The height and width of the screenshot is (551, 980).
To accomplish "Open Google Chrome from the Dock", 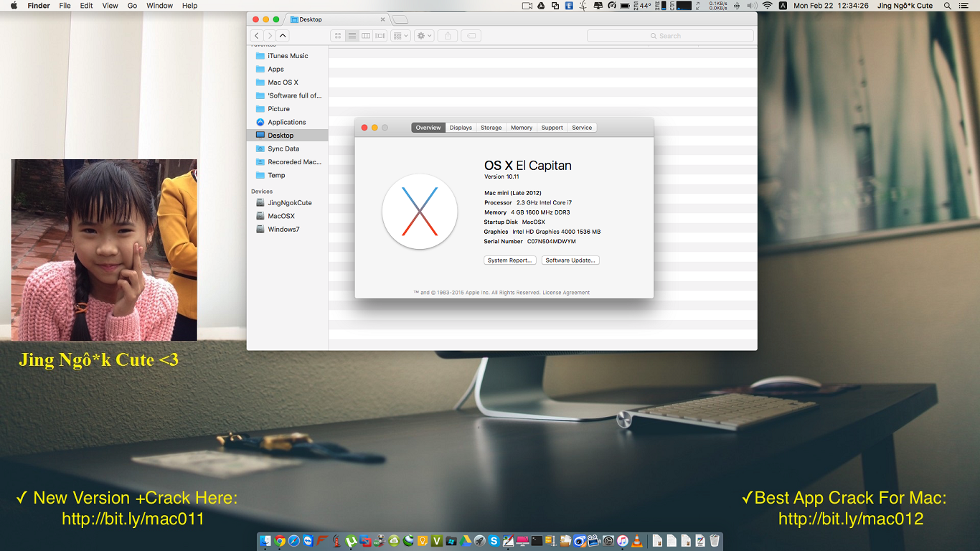I will pos(280,542).
